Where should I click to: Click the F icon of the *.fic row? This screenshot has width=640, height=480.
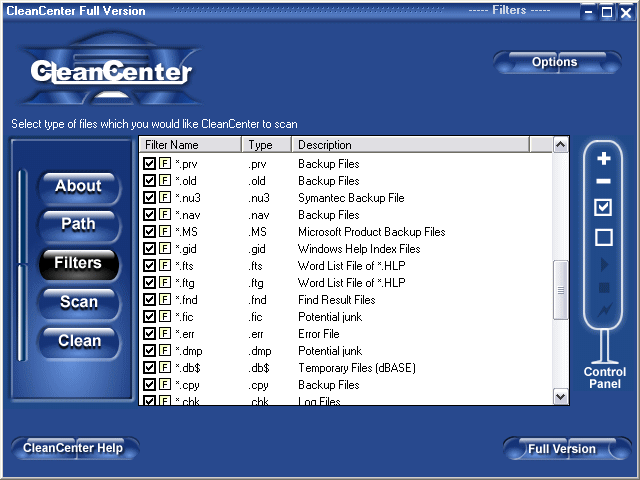pyautogui.click(x=165, y=317)
